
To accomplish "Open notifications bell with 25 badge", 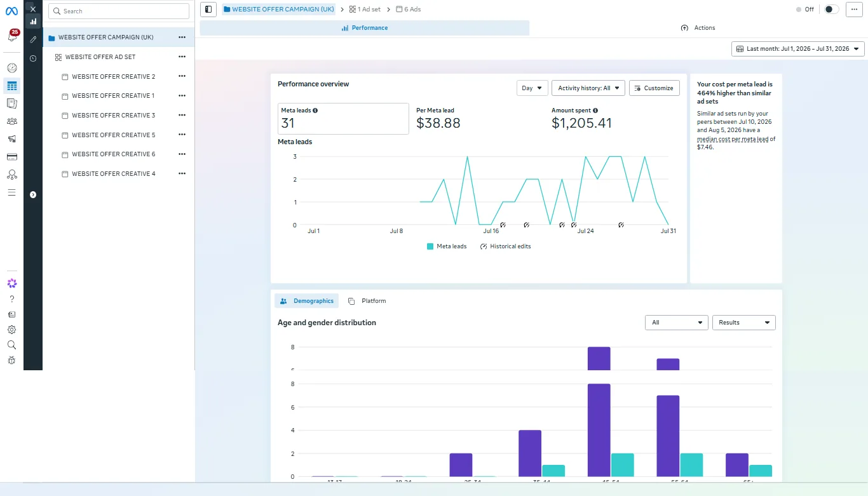I will [12, 36].
